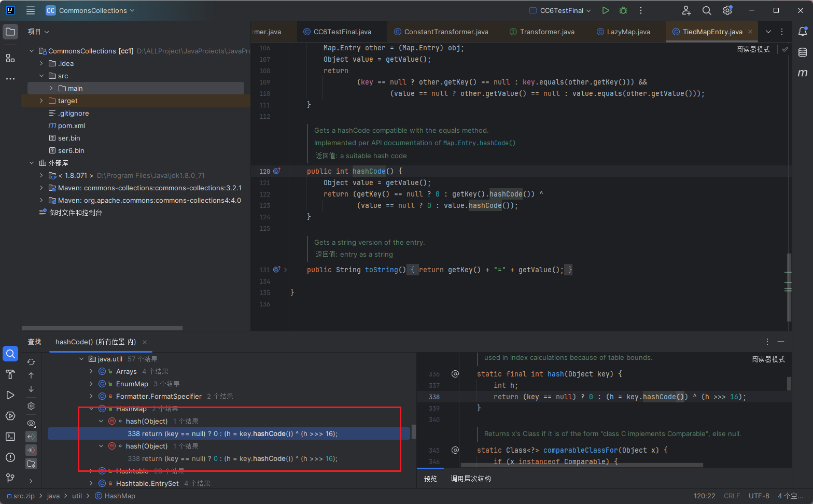The height and width of the screenshot is (504, 813).
Task: Click the 阅读器模式 button in editor
Action: pyautogui.click(x=753, y=49)
